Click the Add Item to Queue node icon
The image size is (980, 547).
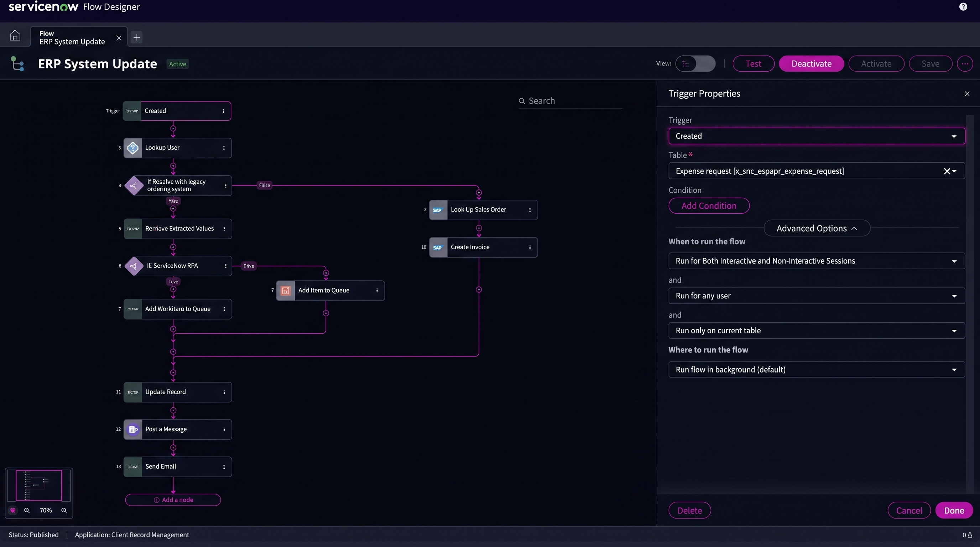tap(285, 291)
